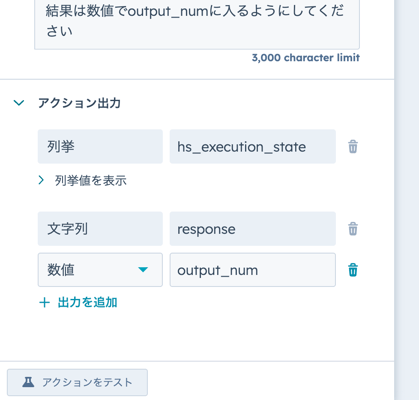Click the 3,000 character limit text
419x400 pixels.
[306, 58]
